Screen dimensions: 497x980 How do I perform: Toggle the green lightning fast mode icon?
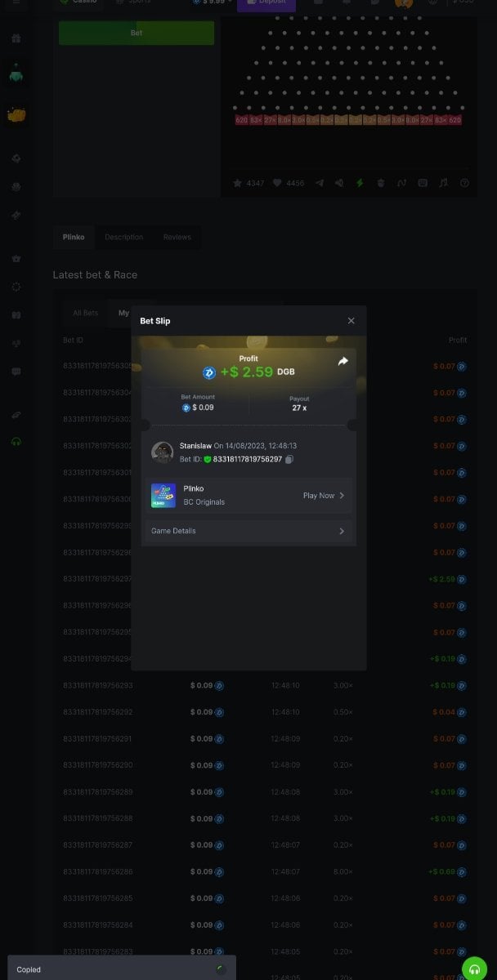pos(360,183)
